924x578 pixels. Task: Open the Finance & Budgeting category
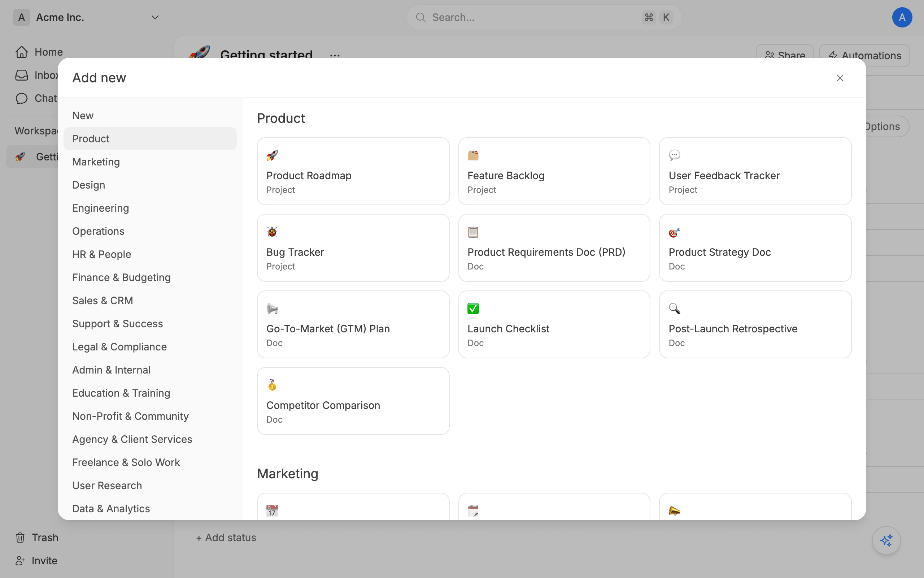(x=150, y=277)
